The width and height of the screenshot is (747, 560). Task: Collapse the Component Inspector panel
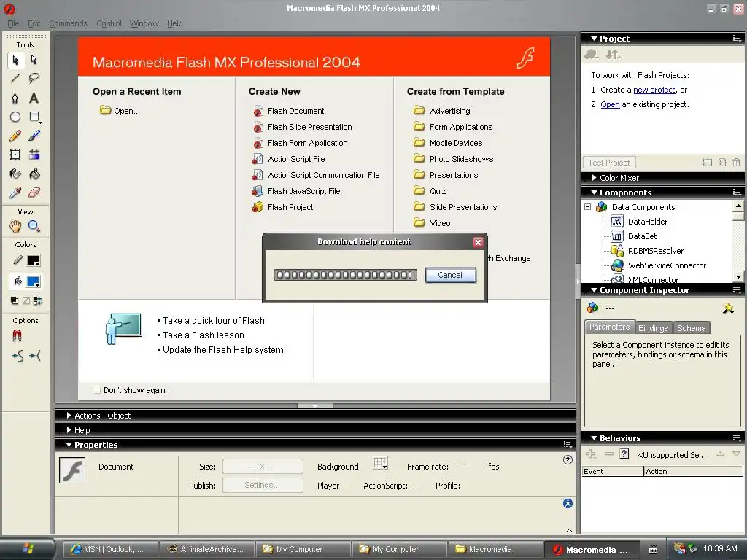click(594, 290)
